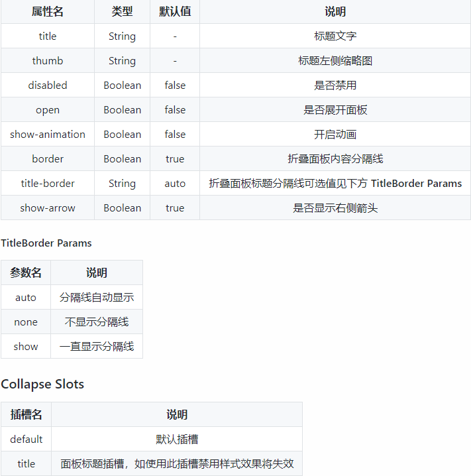Select the 'show' parameter cell
Image resolution: width=471 pixels, height=476 pixels.
(x=26, y=346)
